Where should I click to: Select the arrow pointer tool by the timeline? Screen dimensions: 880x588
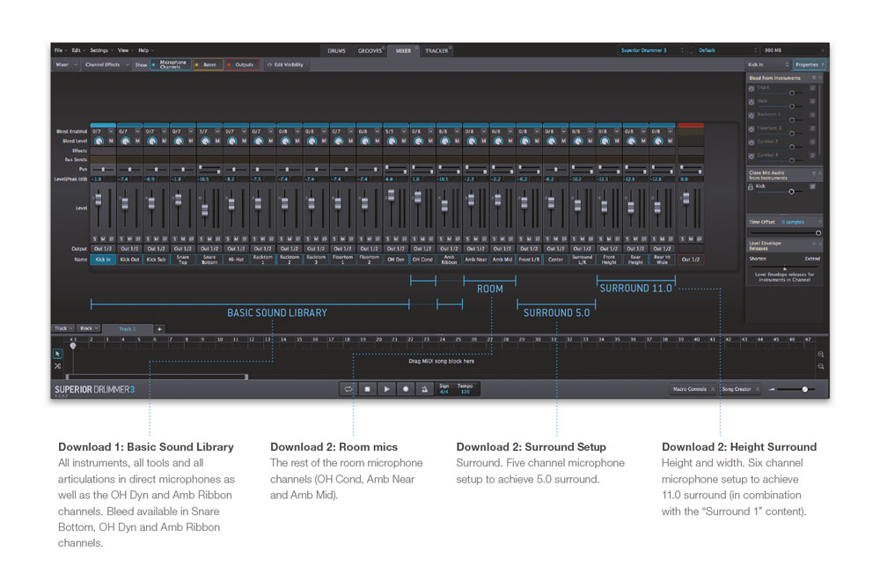pyautogui.click(x=58, y=353)
